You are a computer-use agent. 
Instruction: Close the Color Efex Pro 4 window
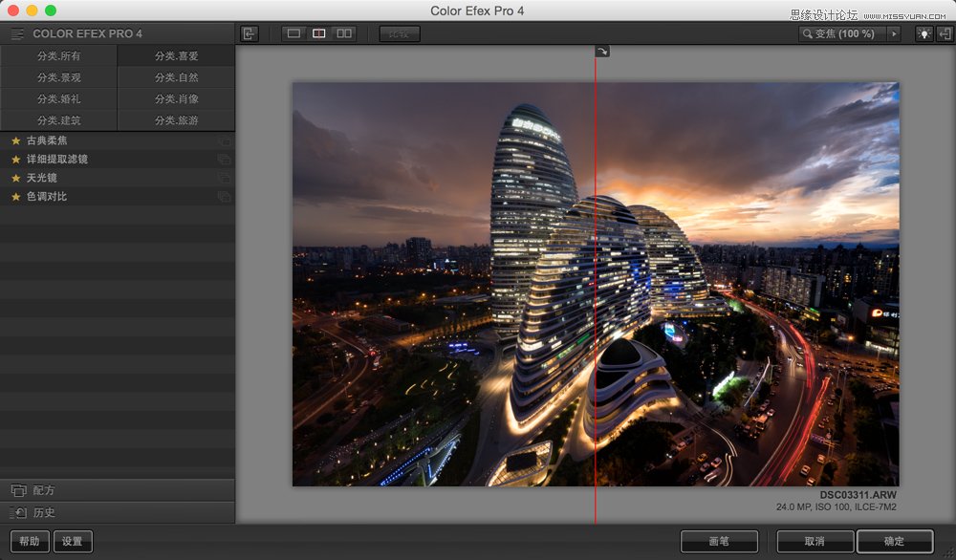pyautogui.click(x=12, y=11)
